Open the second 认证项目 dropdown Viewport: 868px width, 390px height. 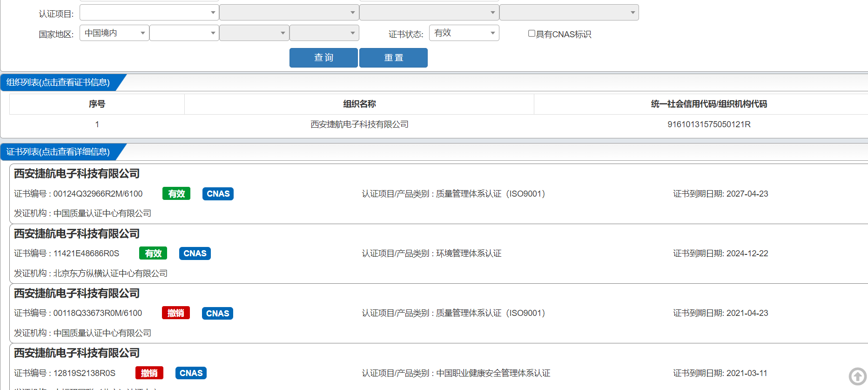pos(289,13)
